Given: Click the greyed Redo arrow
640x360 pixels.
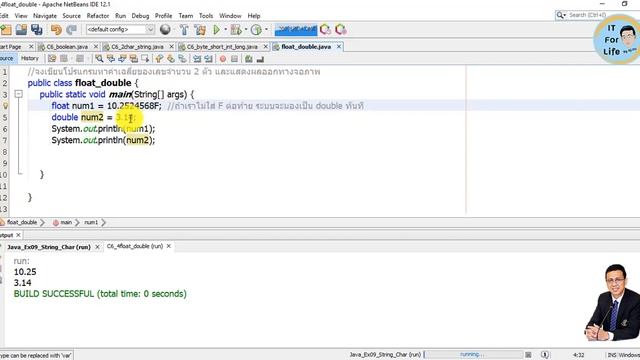Looking at the screenshot, I should tap(71, 29).
